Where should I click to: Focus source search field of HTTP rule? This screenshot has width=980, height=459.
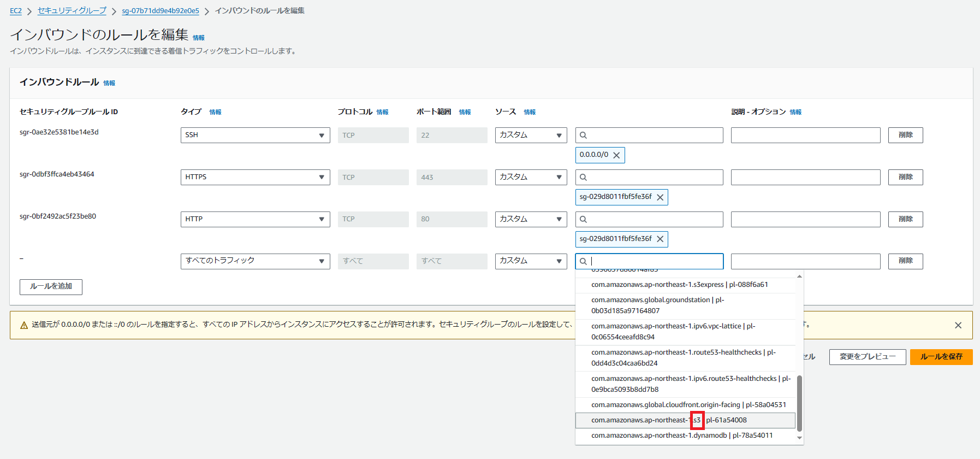point(649,219)
